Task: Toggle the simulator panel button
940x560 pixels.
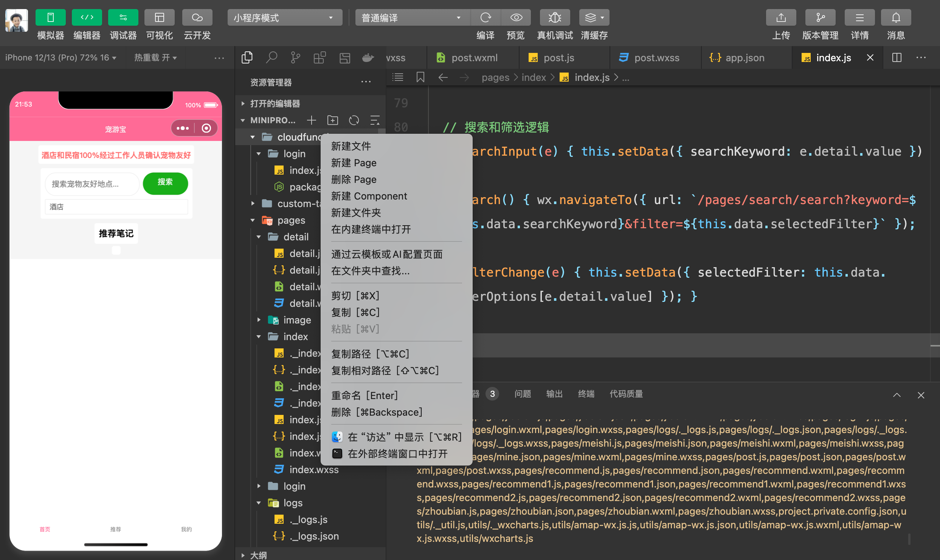Action: [x=50, y=17]
